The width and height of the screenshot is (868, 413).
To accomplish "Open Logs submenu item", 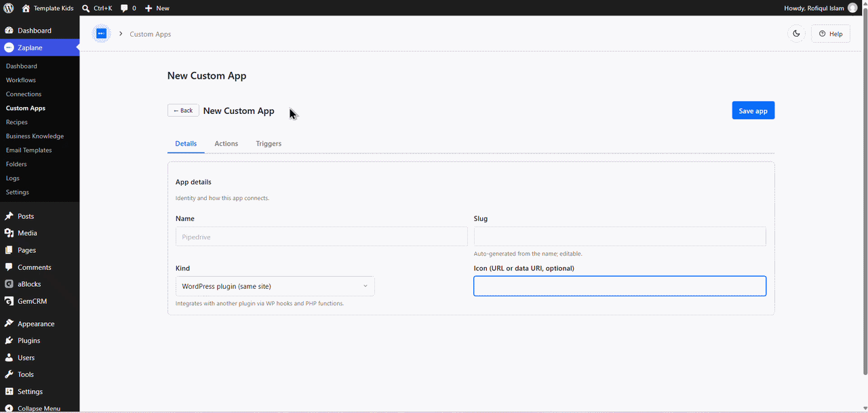I will [13, 178].
